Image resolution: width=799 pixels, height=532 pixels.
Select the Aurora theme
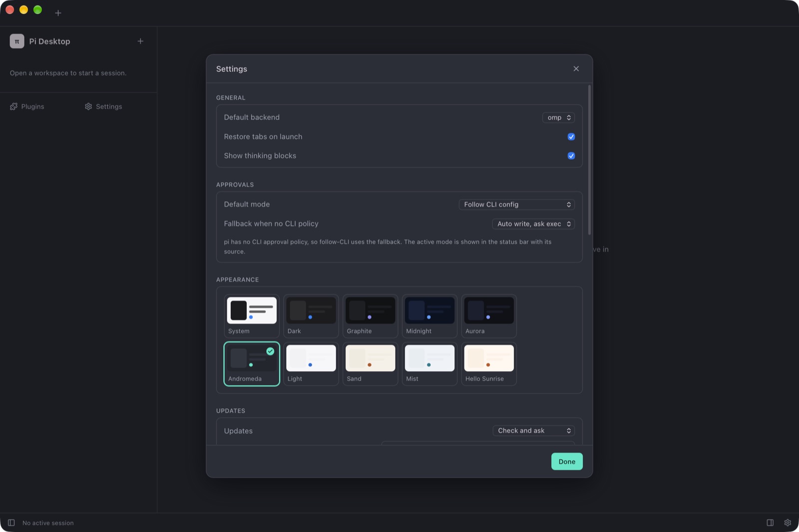click(489, 316)
